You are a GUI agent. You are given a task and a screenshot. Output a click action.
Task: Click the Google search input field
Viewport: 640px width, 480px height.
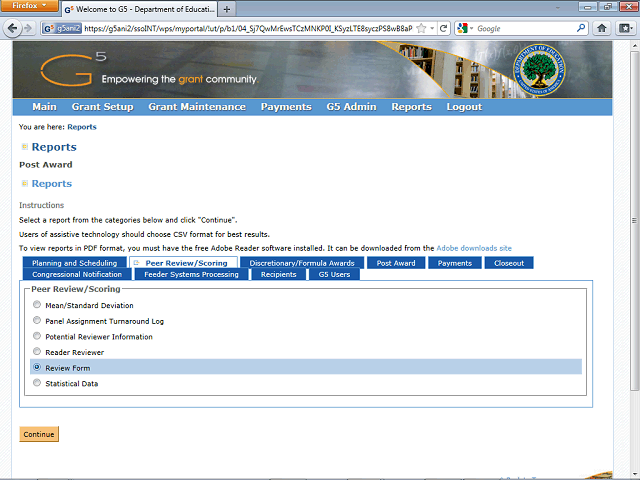525,28
